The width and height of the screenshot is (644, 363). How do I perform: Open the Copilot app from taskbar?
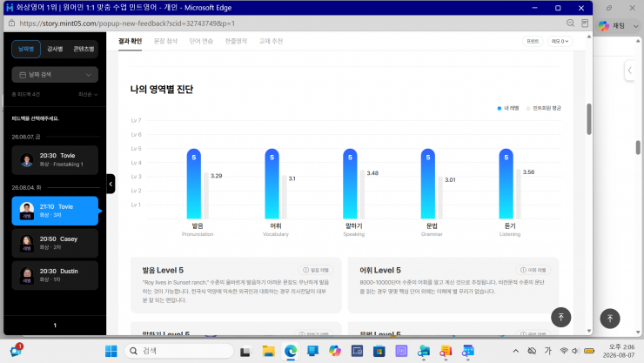(335, 351)
